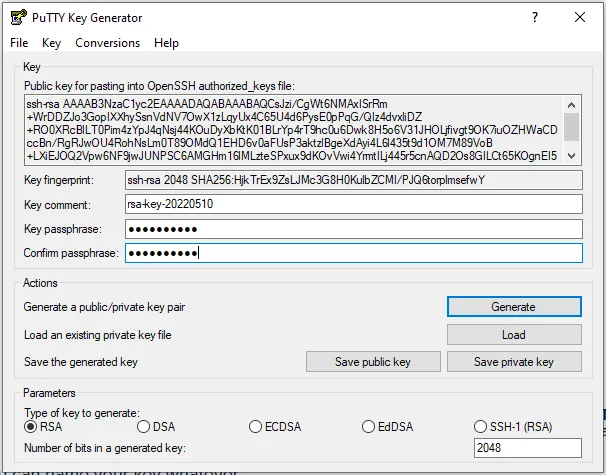Click the Load button
Image resolution: width=606 pixels, height=475 pixels.
514,335
